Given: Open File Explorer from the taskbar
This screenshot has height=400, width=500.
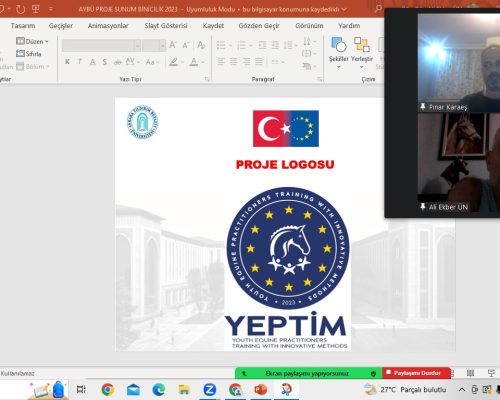Looking at the screenshot, I should [x=184, y=389].
